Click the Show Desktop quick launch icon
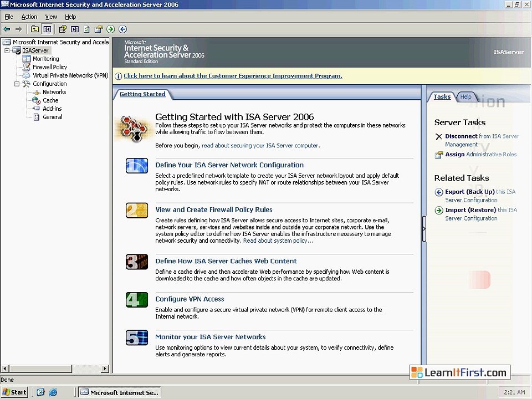 pyautogui.click(x=40, y=392)
